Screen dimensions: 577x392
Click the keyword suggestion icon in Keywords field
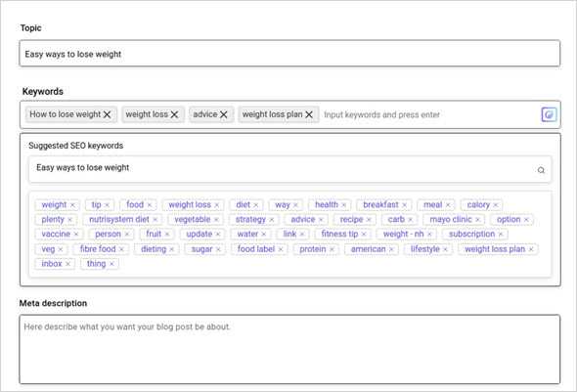pos(549,114)
